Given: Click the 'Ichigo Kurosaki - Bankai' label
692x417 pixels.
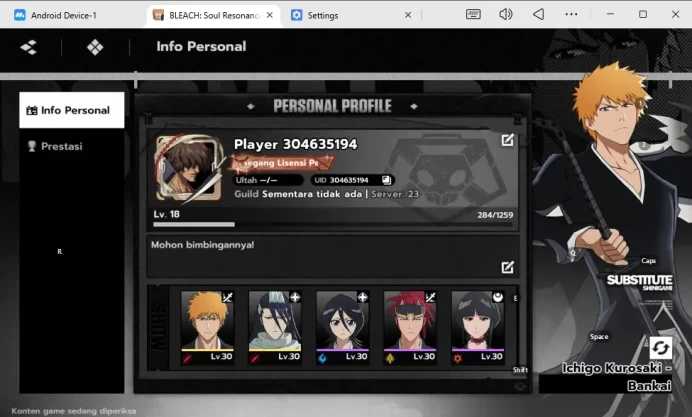Looking at the screenshot, I should (x=617, y=377).
